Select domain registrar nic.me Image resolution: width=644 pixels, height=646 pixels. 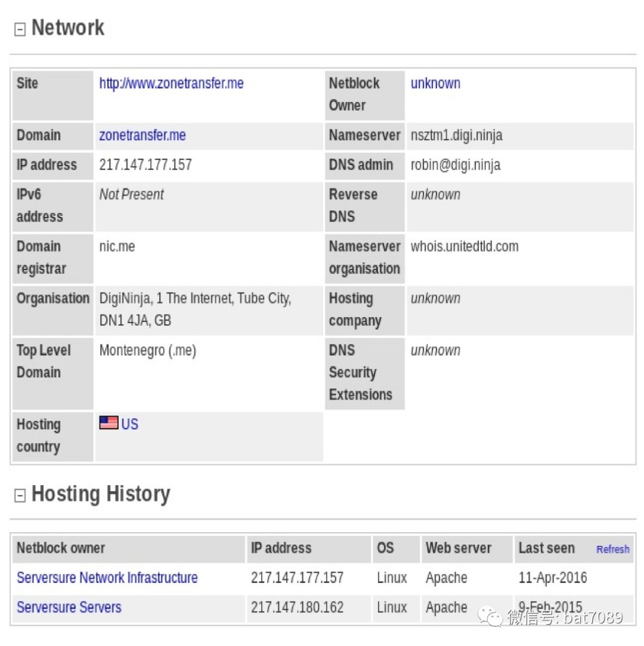(x=117, y=246)
